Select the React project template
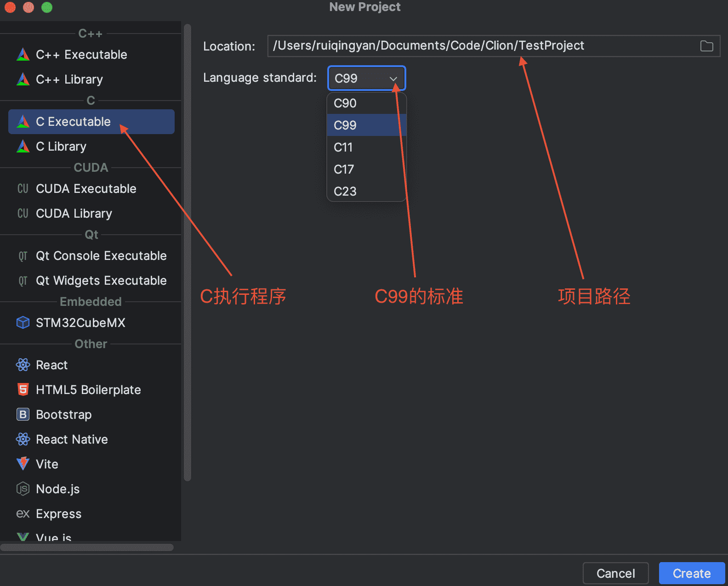The image size is (728, 586). pos(91,365)
